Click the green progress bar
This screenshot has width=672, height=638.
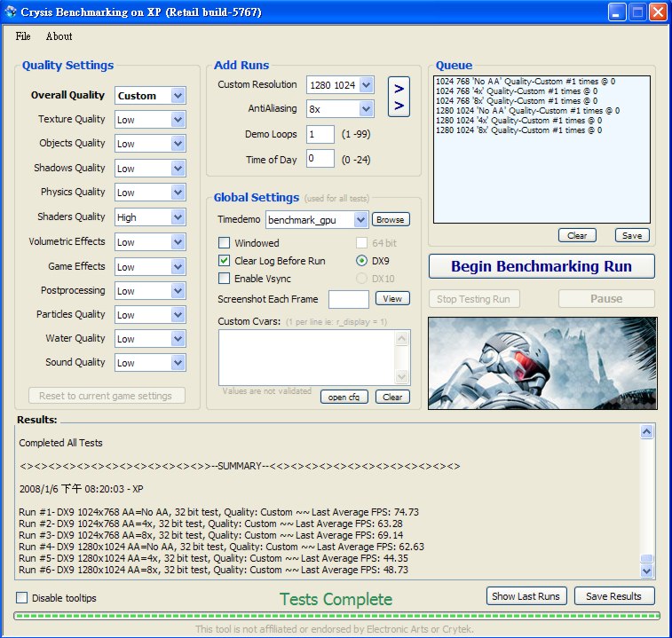336,616
